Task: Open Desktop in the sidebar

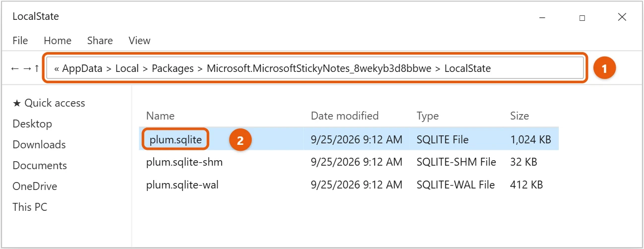Action: click(x=32, y=124)
